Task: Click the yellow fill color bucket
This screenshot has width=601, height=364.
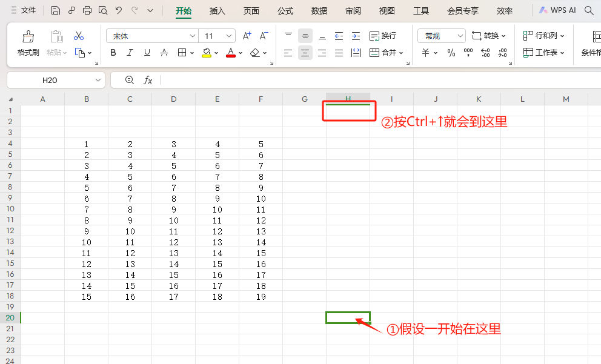Action: point(207,53)
